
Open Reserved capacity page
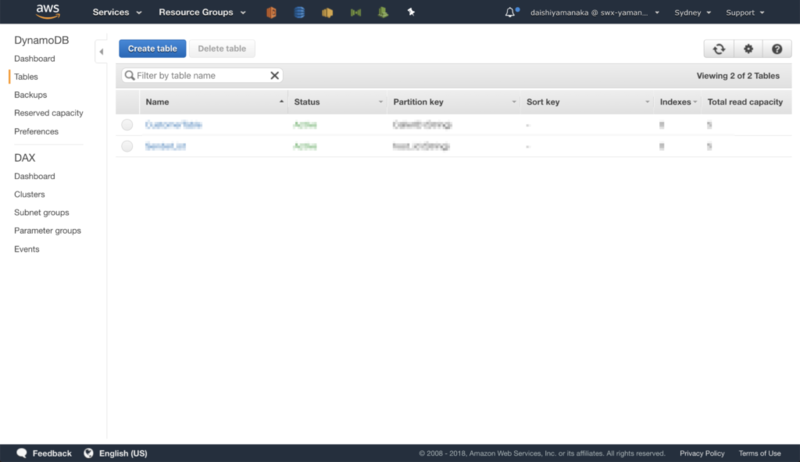point(48,113)
